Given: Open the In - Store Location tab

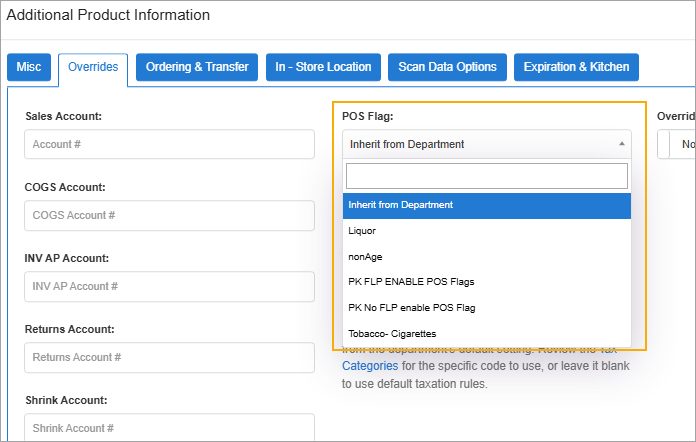Looking at the screenshot, I should coord(323,67).
